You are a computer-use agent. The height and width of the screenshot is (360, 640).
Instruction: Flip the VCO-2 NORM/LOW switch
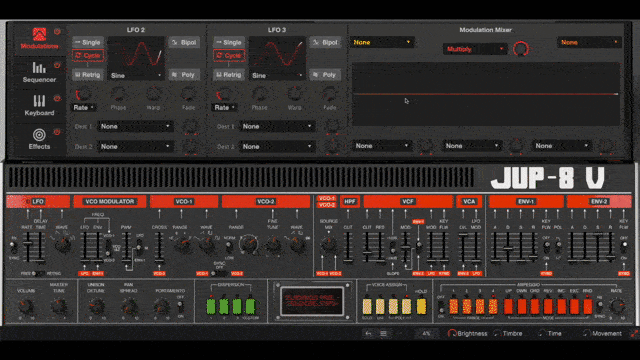[229, 246]
